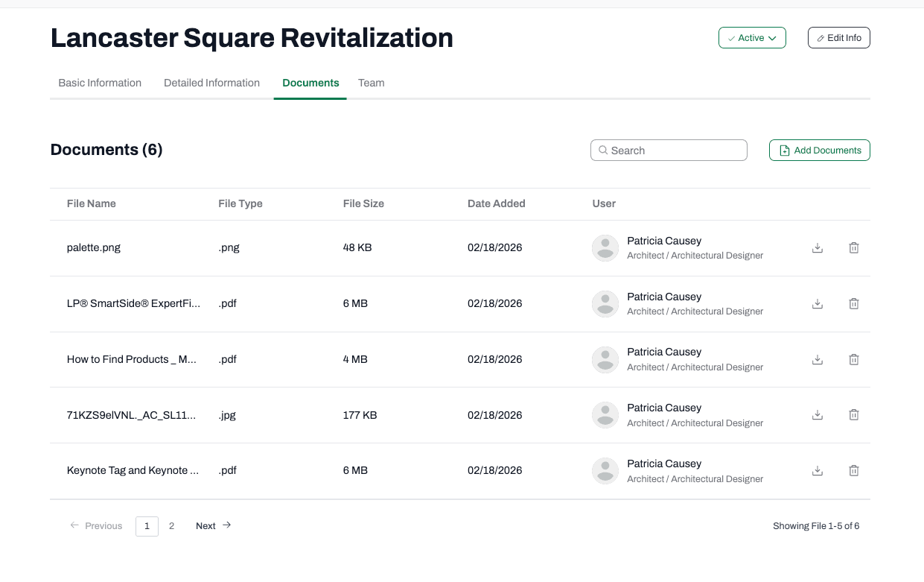Screen dimensions: 924x582
Task: Download the palette.png file
Action: pos(817,248)
